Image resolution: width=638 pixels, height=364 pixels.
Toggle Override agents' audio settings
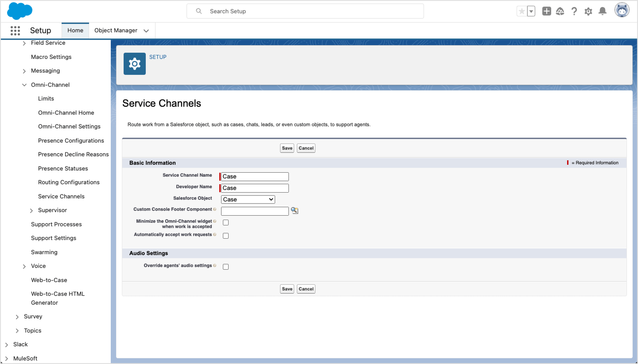225,267
